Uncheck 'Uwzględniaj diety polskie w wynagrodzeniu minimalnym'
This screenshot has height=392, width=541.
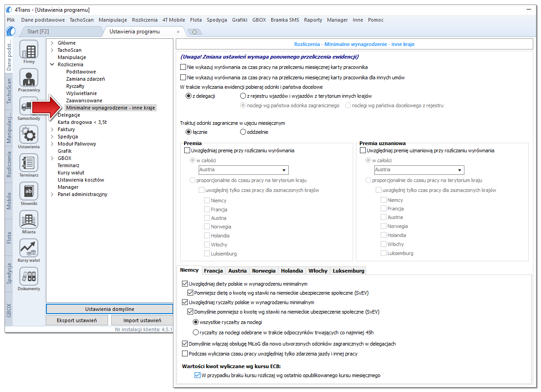tap(185, 284)
